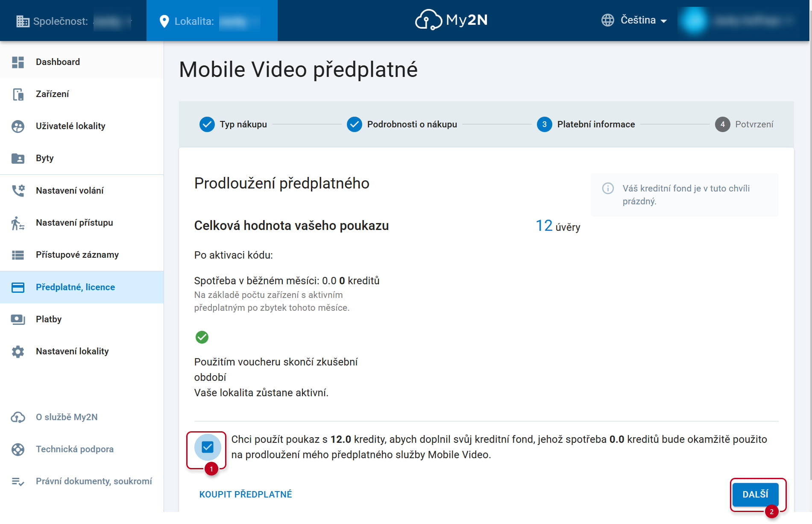The width and height of the screenshot is (812, 524).
Task: Open Nastavení lokality menu item
Action: pyautogui.click(x=82, y=351)
